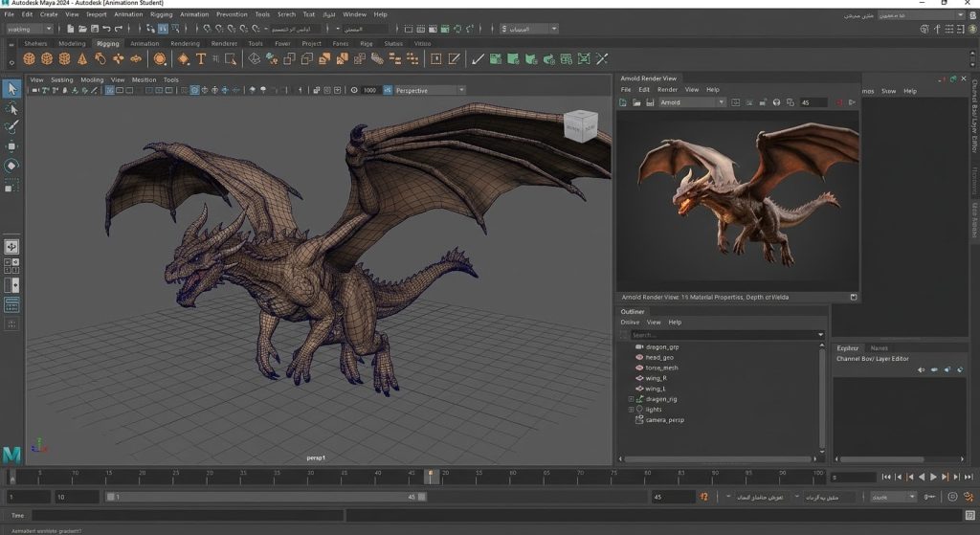This screenshot has height=535, width=980.
Task: Click the play render icon in Arnold Render View
Action: tap(852, 102)
